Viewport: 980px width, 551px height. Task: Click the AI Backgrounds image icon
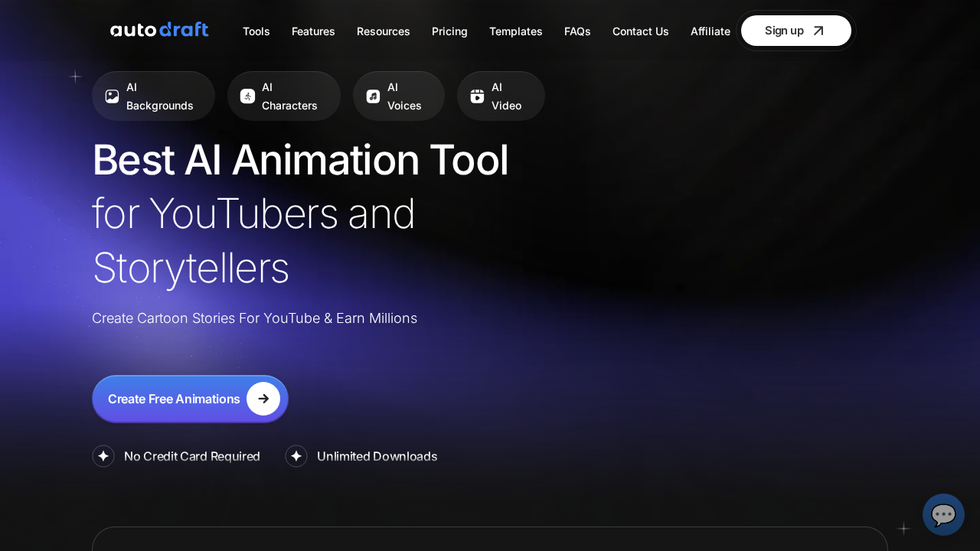pyautogui.click(x=112, y=96)
